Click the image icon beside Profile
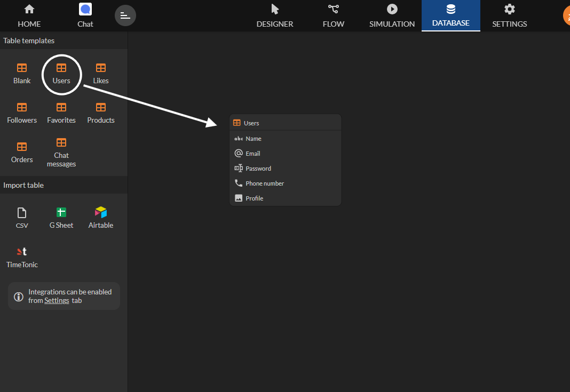570x392 pixels. (x=239, y=198)
